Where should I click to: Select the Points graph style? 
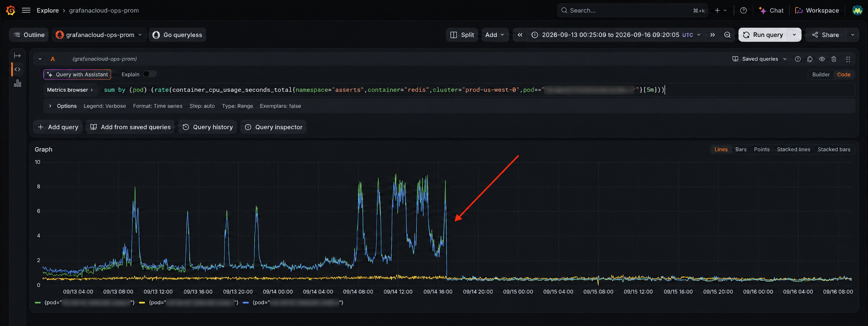tap(762, 149)
